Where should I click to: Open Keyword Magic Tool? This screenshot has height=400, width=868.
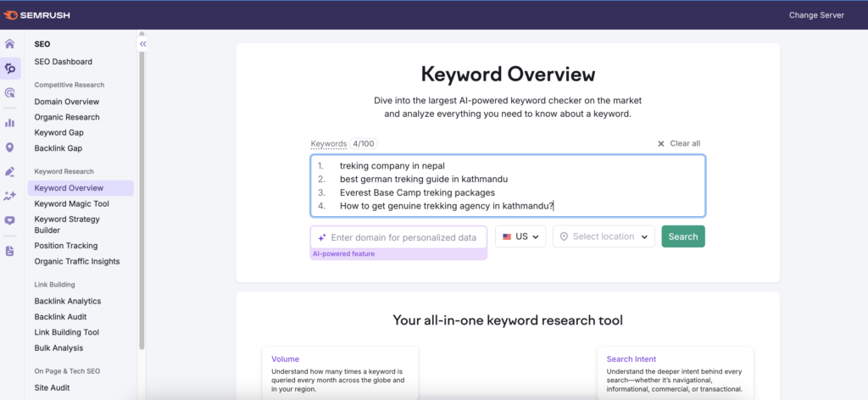pos(71,203)
